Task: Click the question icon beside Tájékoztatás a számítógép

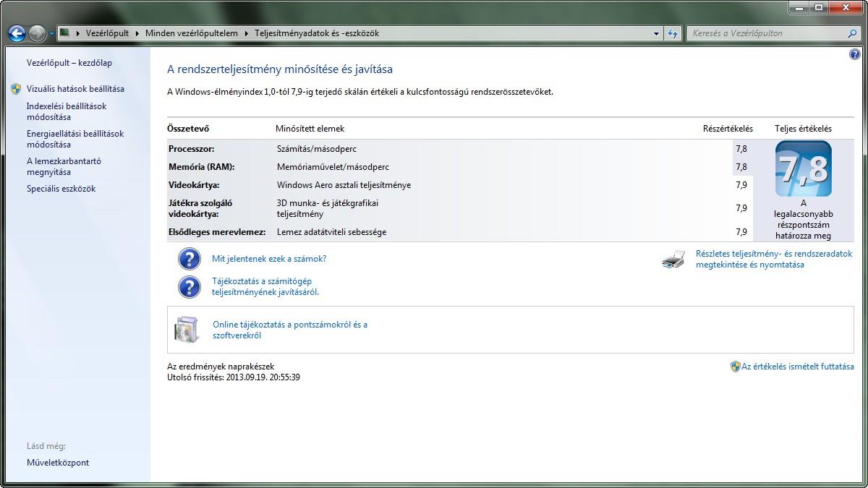Action: pyautogui.click(x=189, y=286)
